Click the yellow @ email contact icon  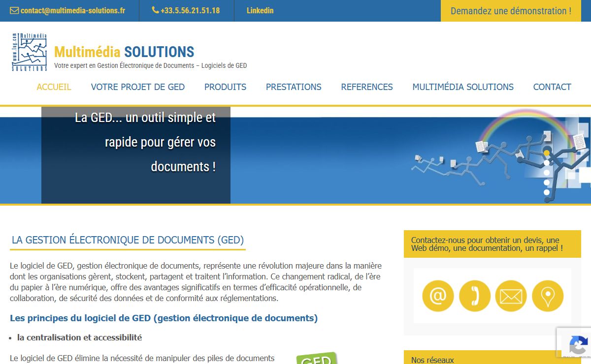[438, 296]
